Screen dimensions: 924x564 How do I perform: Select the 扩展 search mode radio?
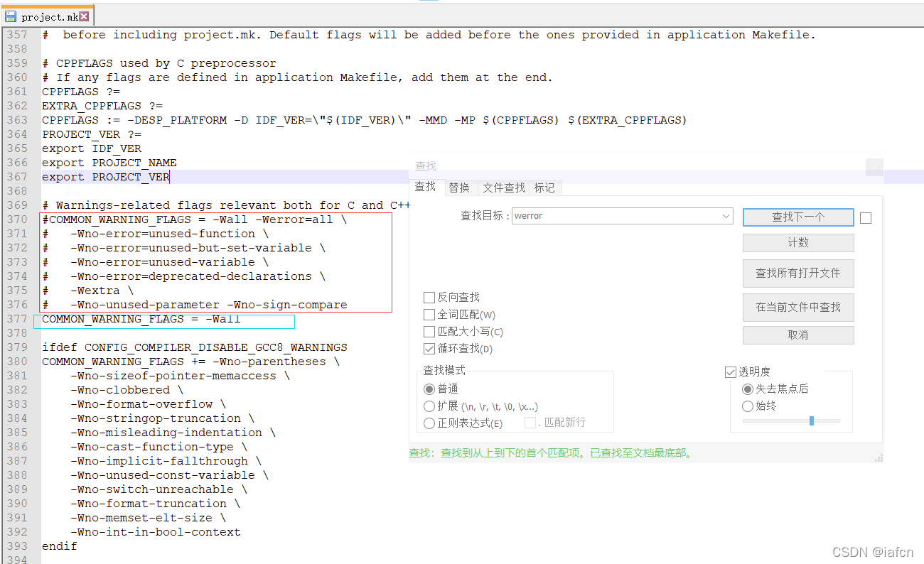point(429,406)
